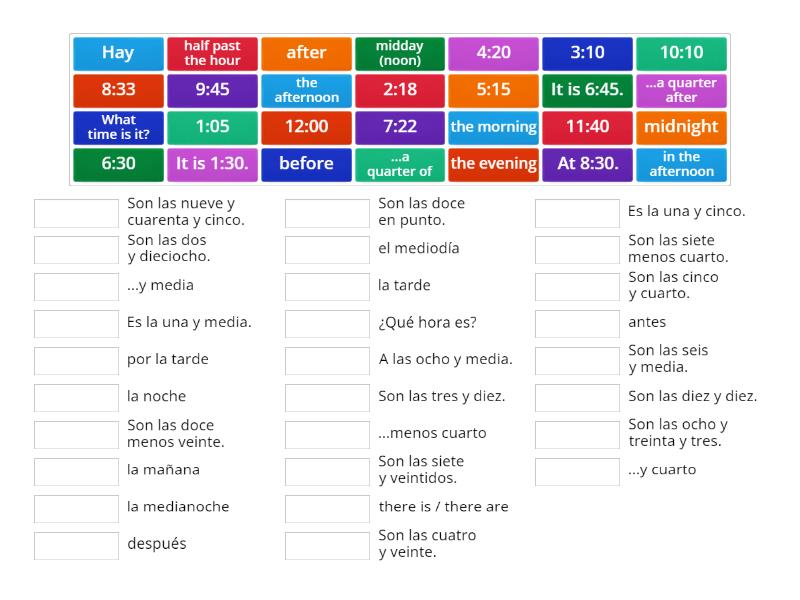Select the empty box beside 'la medianoche'
The width and height of the screenshot is (800, 600).
coord(76,508)
